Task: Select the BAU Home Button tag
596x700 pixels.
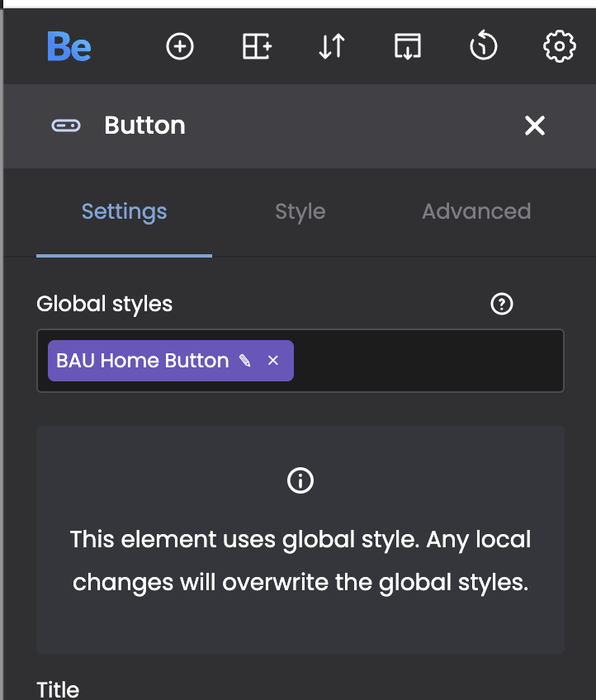Action: tap(142, 361)
